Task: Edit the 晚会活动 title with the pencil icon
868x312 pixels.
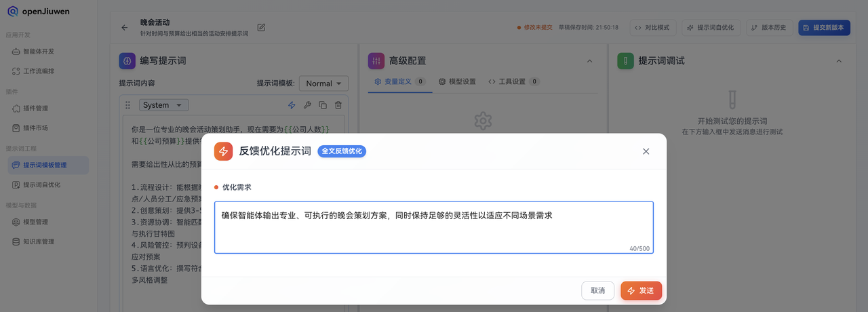Action: 261,27
